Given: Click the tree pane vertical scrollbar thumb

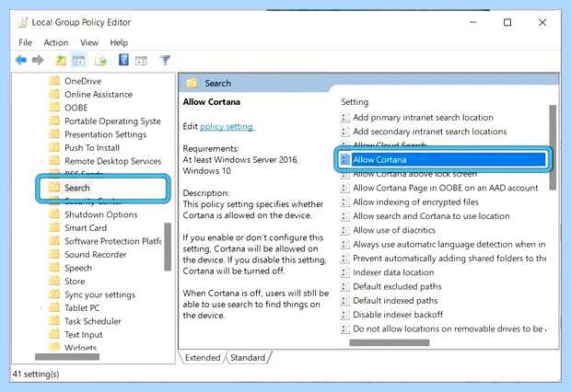Looking at the screenshot, I should pos(168,247).
